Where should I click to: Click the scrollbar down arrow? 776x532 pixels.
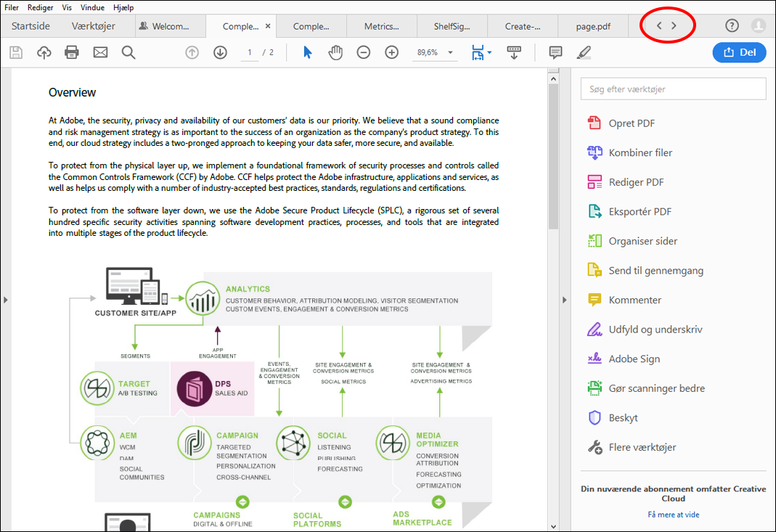(553, 526)
